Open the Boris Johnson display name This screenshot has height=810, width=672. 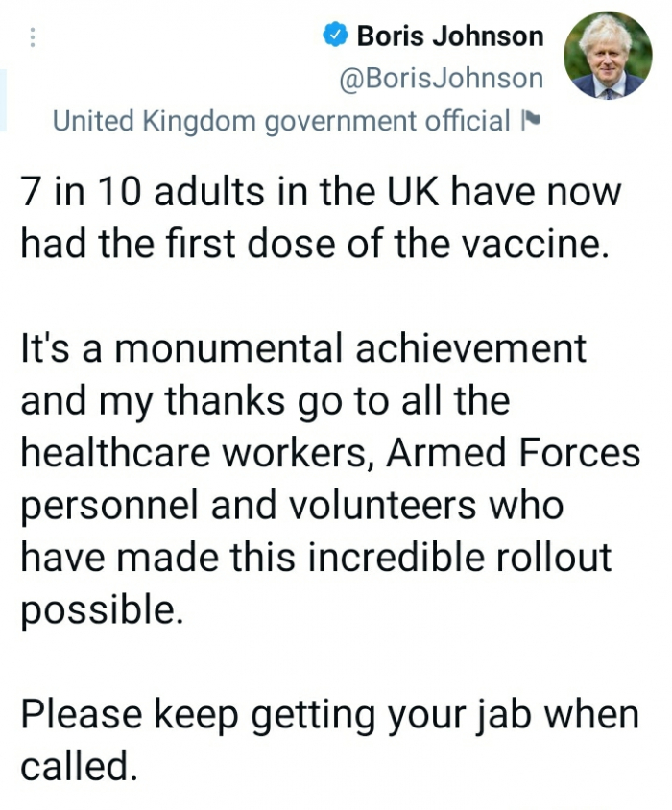tap(449, 37)
